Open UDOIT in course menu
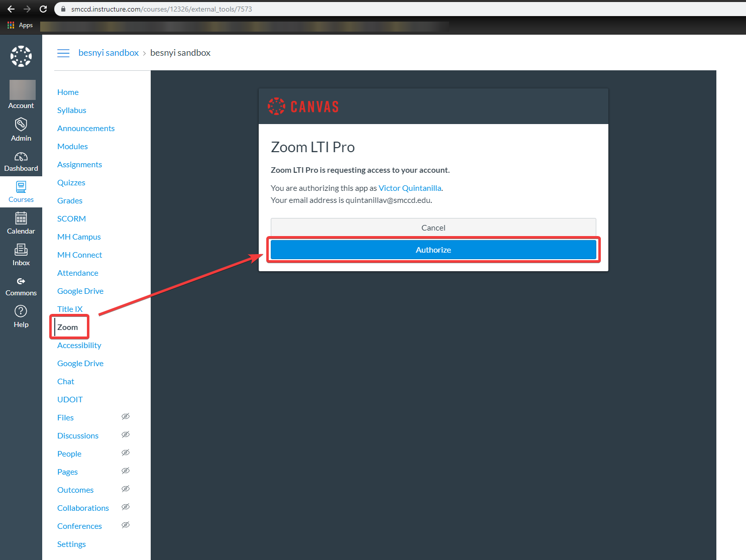Image resolution: width=746 pixels, height=560 pixels. [x=70, y=399]
